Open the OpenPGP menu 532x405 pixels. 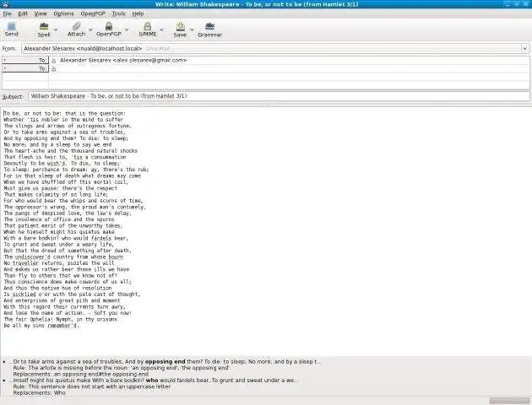[x=93, y=13]
